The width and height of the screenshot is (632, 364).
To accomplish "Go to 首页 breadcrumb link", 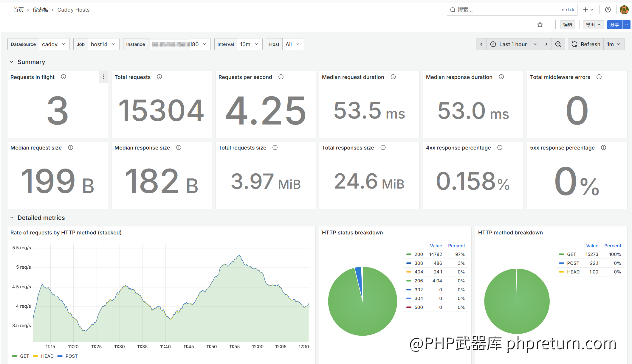I will [18, 10].
